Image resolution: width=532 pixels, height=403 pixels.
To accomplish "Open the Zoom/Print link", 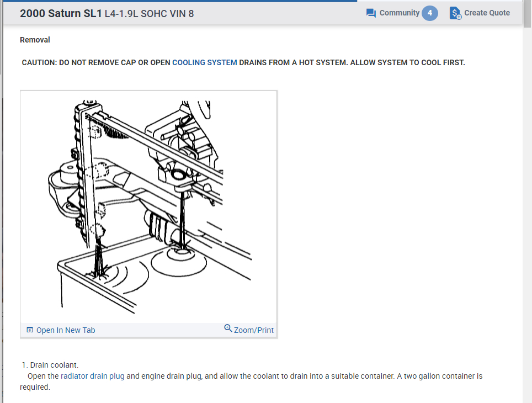I will tap(253, 330).
